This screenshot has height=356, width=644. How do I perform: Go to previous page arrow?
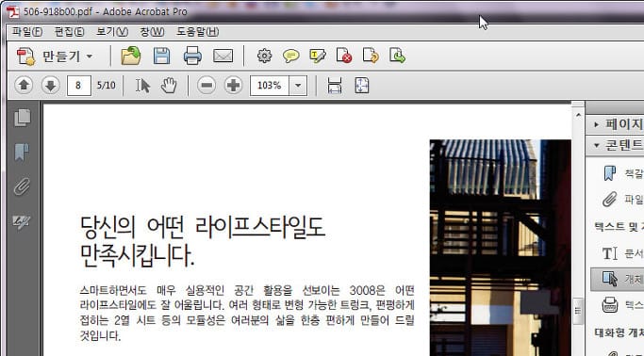click(24, 86)
